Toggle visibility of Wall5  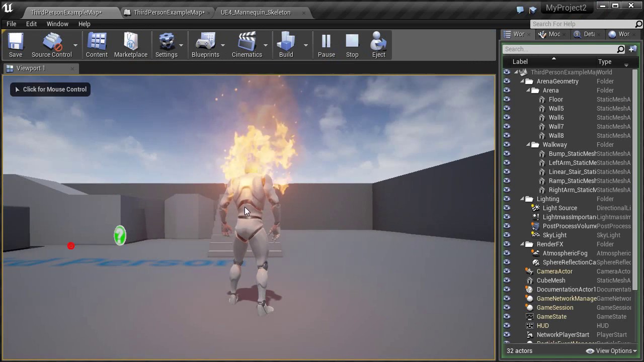[x=507, y=109]
